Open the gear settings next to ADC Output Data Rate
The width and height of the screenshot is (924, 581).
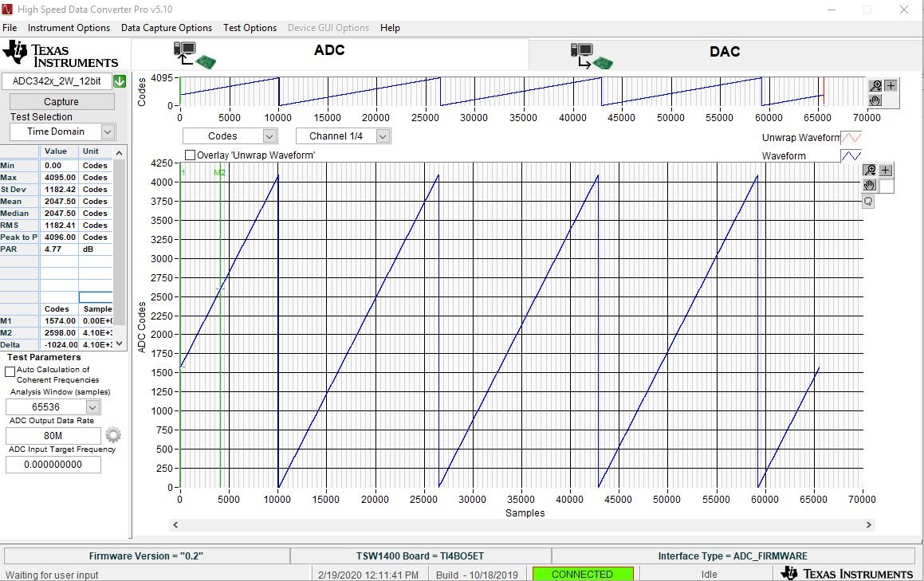point(113,435)
